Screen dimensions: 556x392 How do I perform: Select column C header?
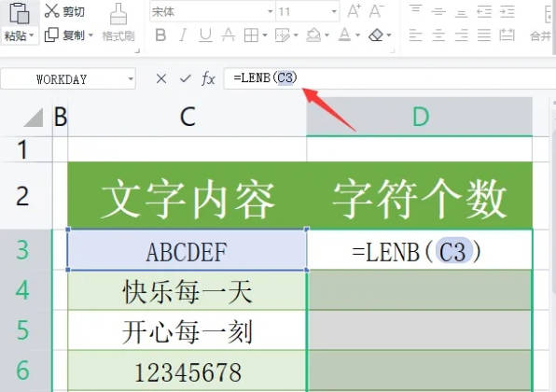(188, 117)
